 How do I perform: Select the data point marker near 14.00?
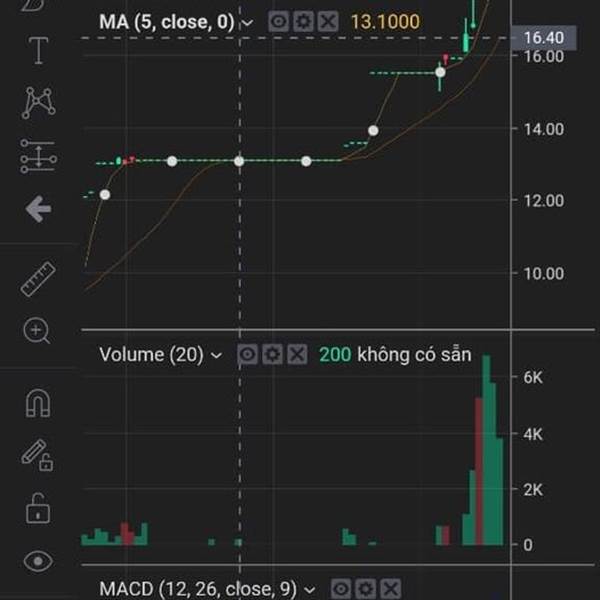373,131
